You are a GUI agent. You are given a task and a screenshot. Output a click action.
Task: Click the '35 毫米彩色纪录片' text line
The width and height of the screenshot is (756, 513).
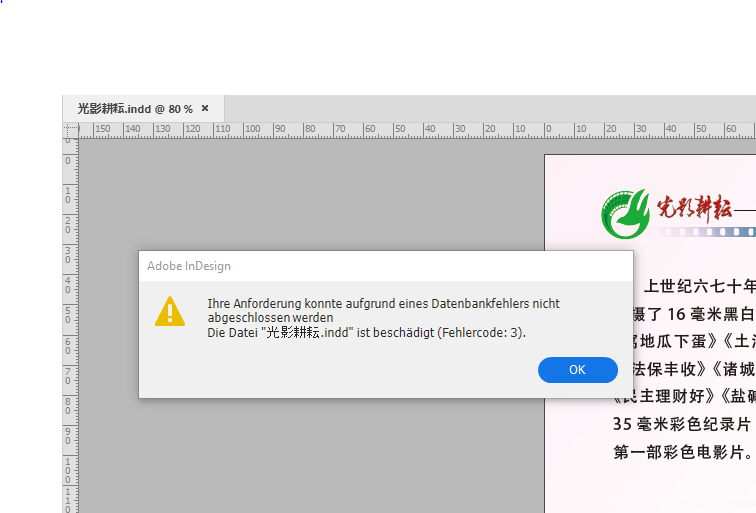pos(682,424)
